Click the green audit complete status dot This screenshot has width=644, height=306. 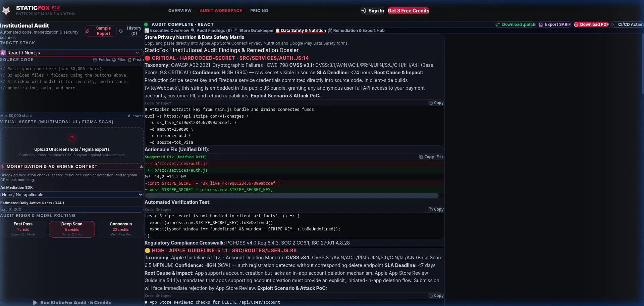[146, 25]
